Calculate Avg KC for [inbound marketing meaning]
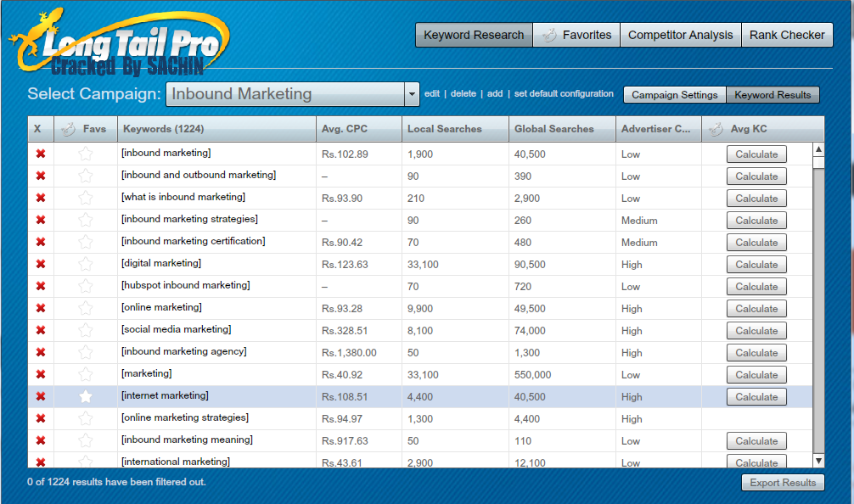 click(756, 441)
